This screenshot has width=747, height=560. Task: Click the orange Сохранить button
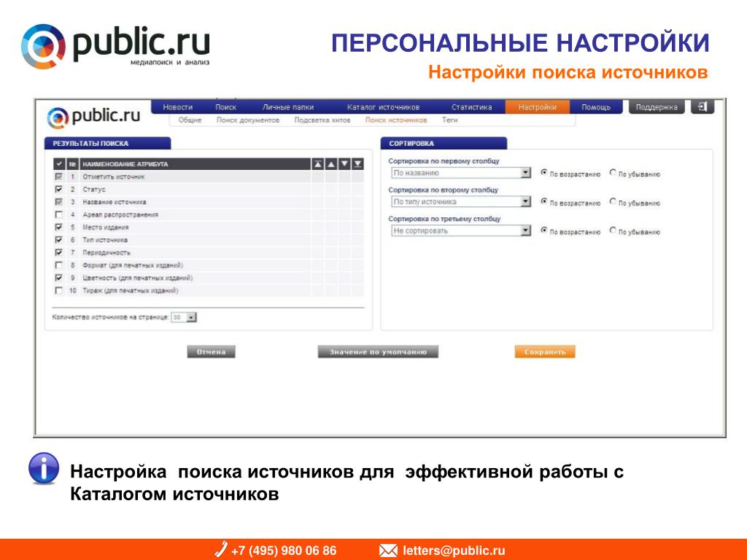tap(545, 352)
